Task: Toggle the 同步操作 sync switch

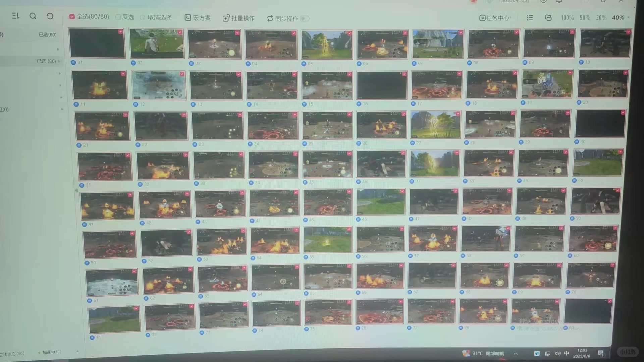Action: (304, 19)
